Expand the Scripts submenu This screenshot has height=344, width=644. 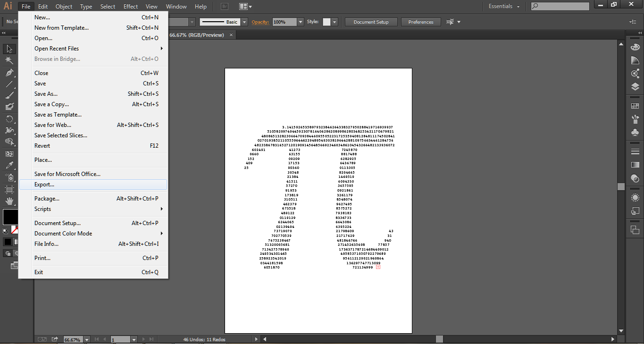(93, 209)
